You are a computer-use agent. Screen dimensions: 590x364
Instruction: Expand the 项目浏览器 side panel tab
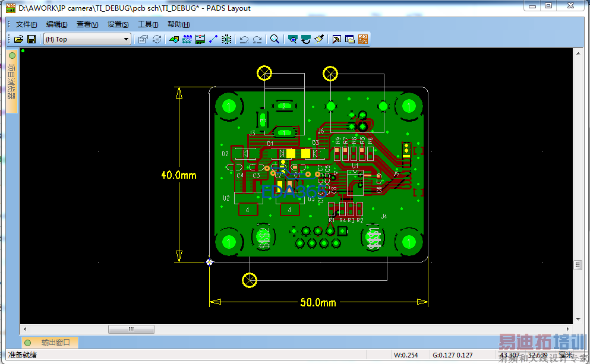(12, 81)
